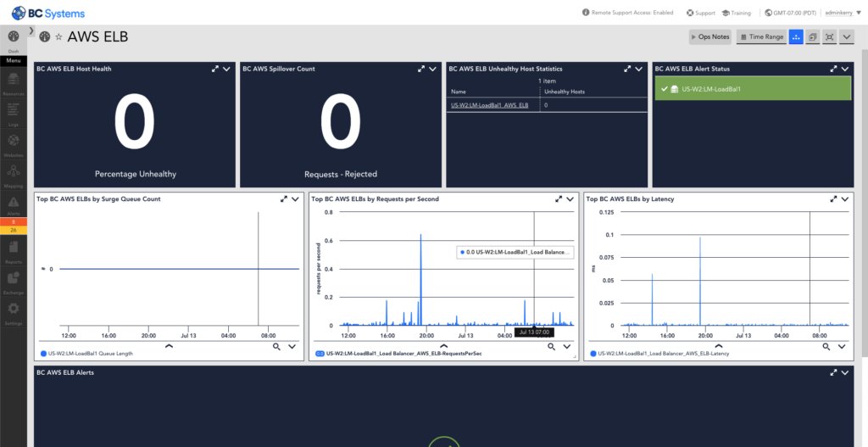Open Settings gear in sidebar
The width and height of the screenshot is (868, 447).
coord(14,314)
